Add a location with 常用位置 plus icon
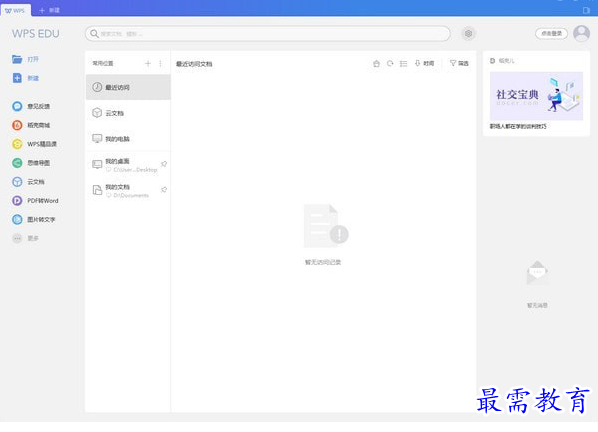The image size is (598, 432). [x=148, y=63]
